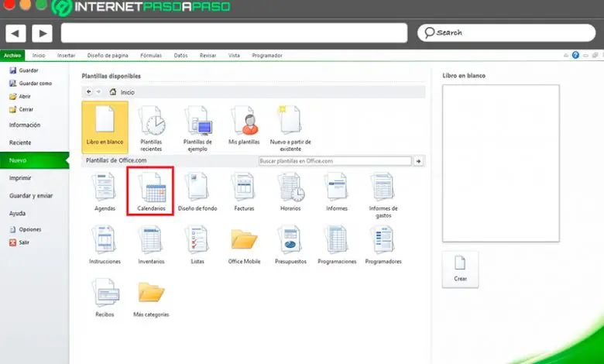The height and width of the screenshot is (364, 604).
Task: Switch to the Insertar ribbon tab
Action: tap(67, 56)
